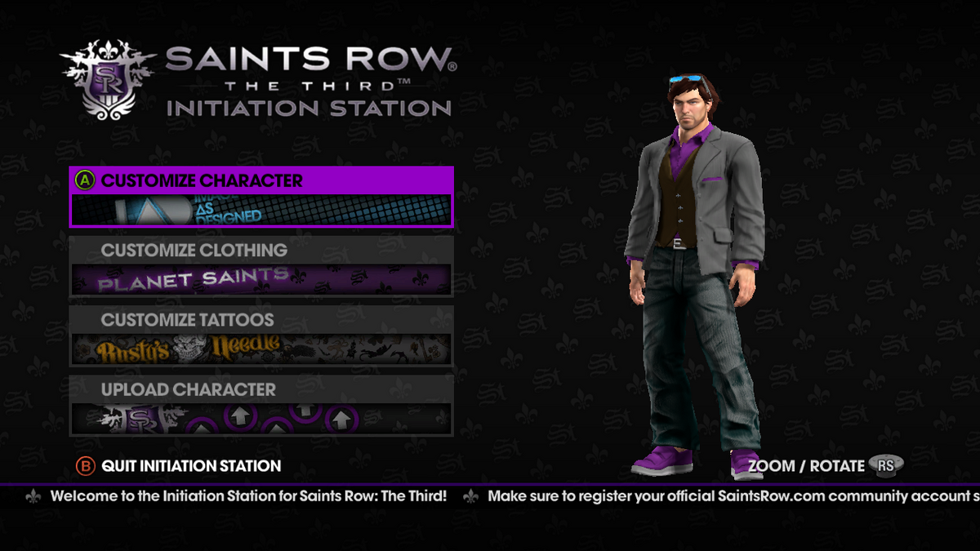
Task: Click the red B button icon
Action: coord(85,466)
